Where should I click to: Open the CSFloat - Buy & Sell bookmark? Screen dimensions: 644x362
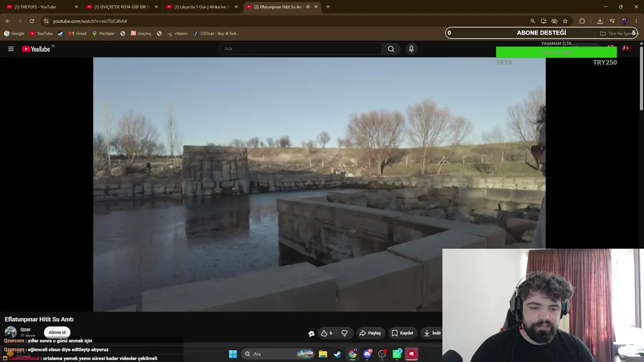click(216, 34)
